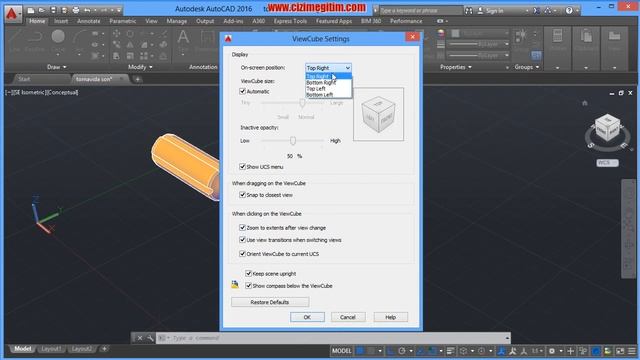This screenshot has height=360, width=640.
Task: Toggle Keep scene upright checkbox
Action: (248, 273)
